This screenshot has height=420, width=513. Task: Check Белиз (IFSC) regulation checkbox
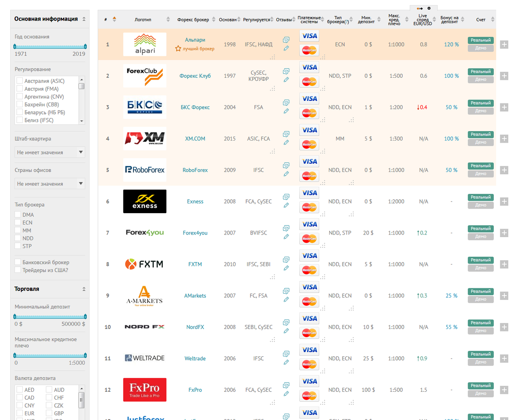(19, 120)
